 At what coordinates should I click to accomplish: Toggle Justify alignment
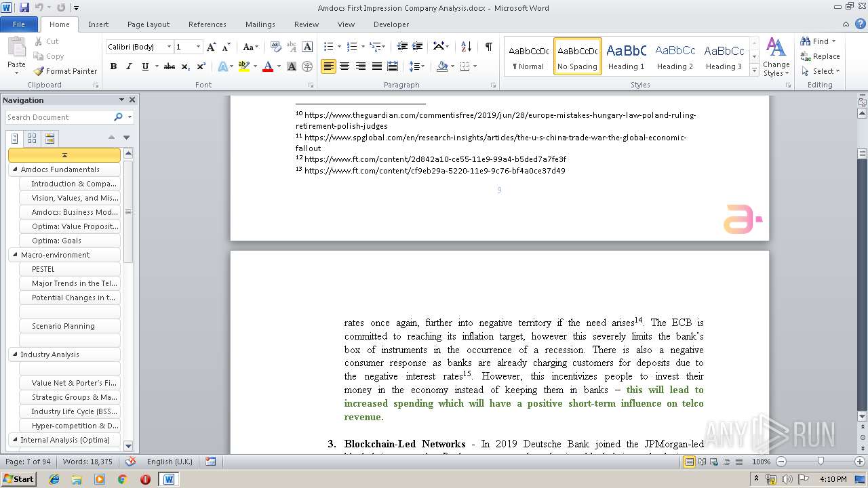[376, 66]
